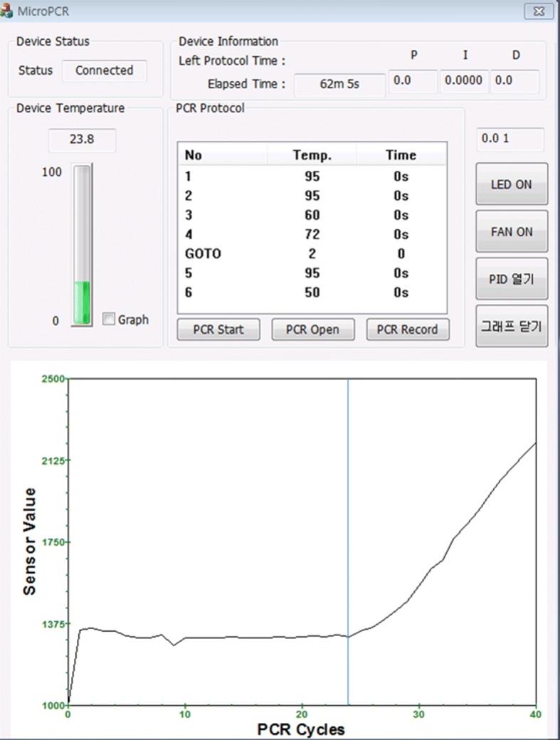Image resolution: width=560 pixels, height=740 pixels.
Task: Click the PCR Open button
Action: (312, 329)
